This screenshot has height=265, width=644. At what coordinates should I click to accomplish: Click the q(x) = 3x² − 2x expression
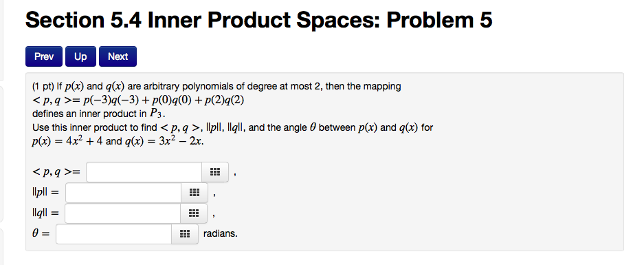click(164, 141)
